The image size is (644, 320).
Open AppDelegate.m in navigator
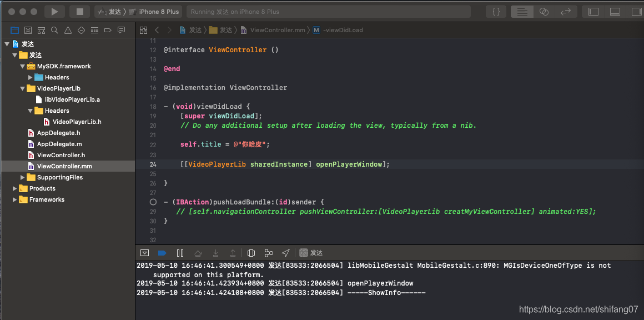click(x=54, y=144)
